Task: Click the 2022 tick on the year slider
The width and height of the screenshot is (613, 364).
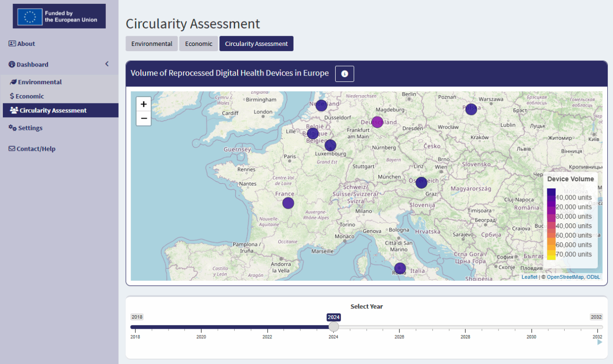Action: [267, 337]
